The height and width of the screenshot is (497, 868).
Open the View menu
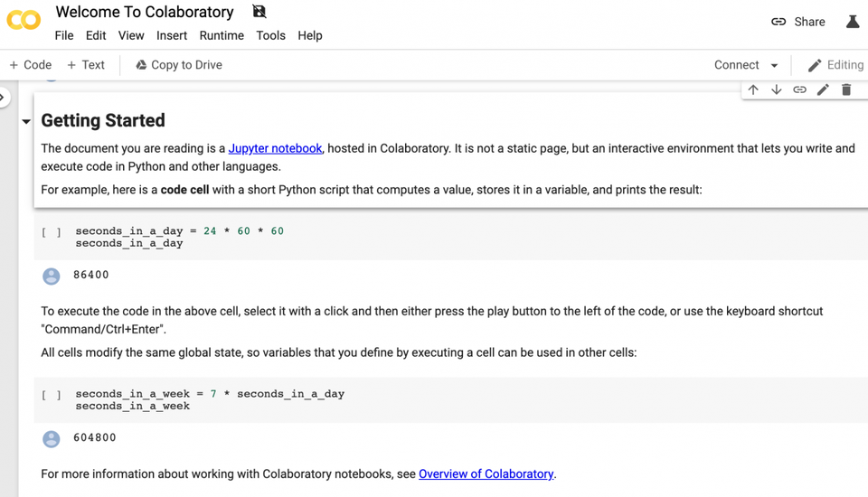point(131,35)
